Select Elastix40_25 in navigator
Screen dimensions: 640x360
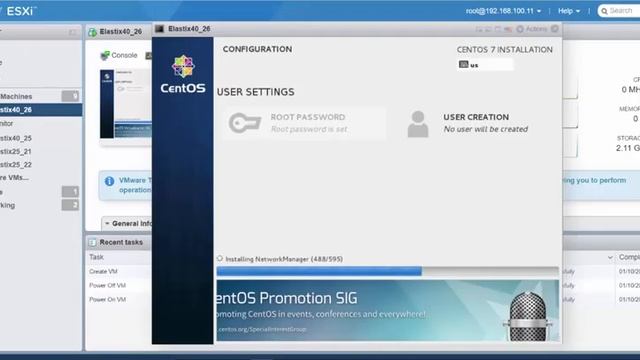[x=16, y=138]
